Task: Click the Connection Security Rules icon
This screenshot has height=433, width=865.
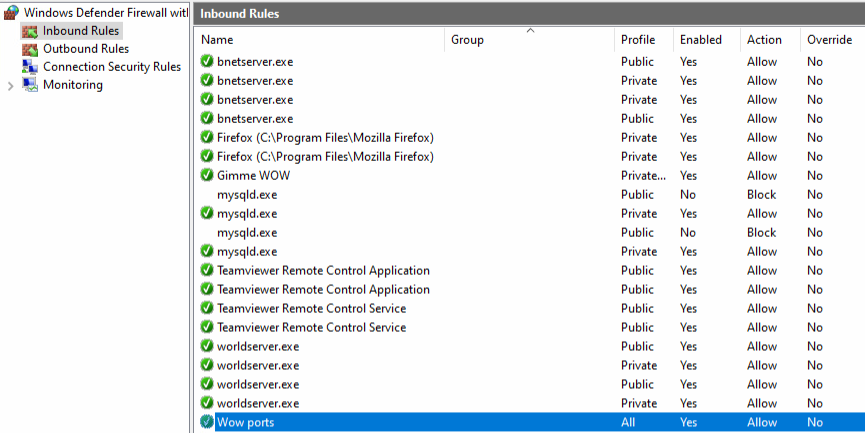Action: [30, 67]
